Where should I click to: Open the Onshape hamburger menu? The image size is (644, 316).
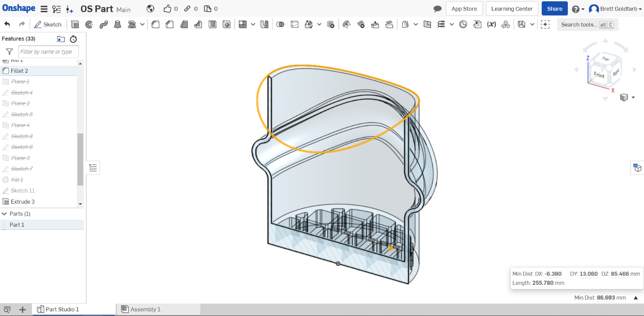click(x=43, y=8)
